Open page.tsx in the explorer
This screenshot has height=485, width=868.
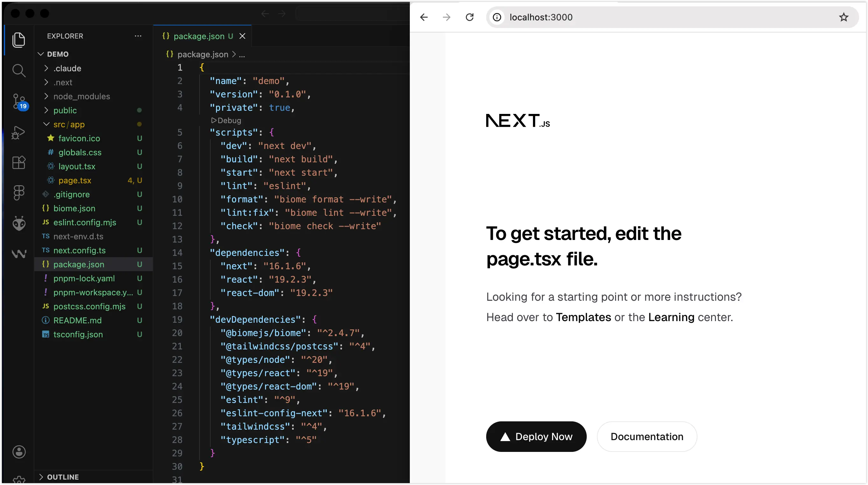[x=74, y=180]
